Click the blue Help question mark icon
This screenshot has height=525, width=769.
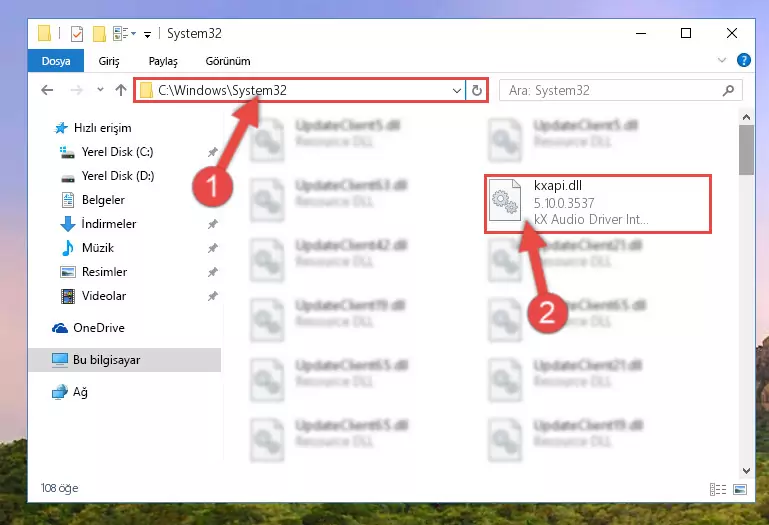click(743, 60)
